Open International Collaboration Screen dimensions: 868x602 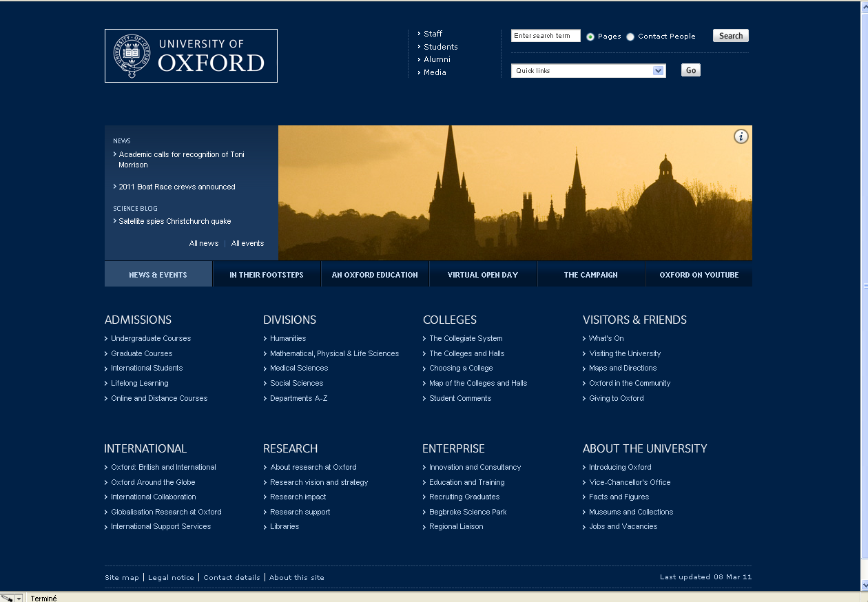(154, 497)
